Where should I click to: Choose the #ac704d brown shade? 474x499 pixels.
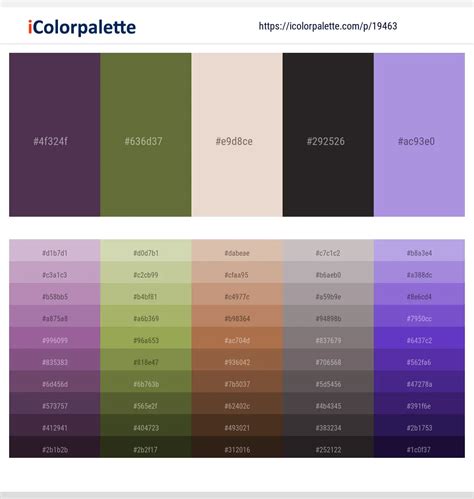(237, 338)
